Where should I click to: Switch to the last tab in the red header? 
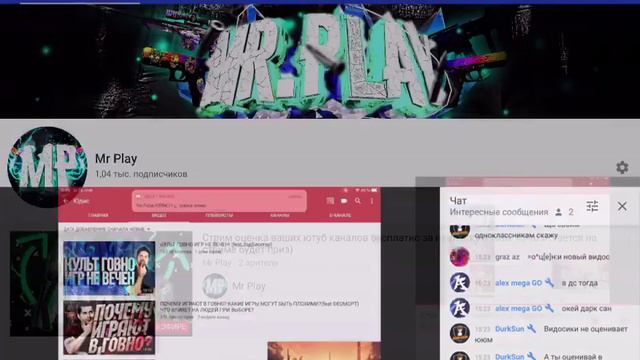[340, 215]
